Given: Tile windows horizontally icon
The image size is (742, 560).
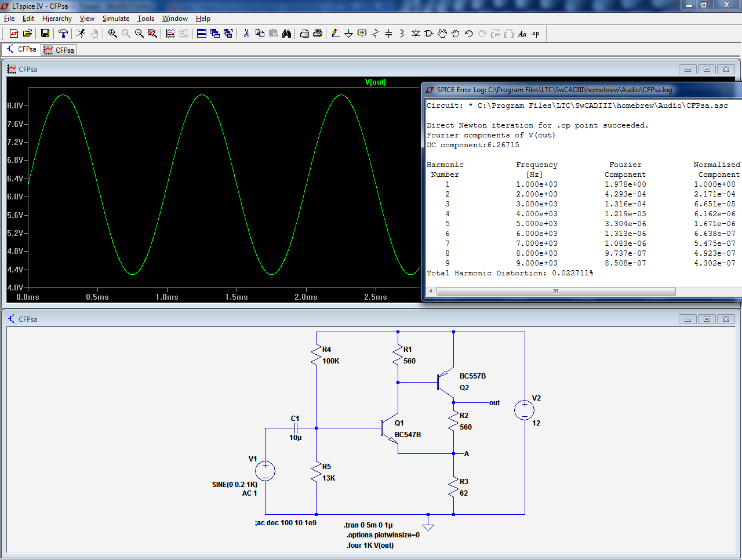Looking at the screenshot, I should coord(202,34).
